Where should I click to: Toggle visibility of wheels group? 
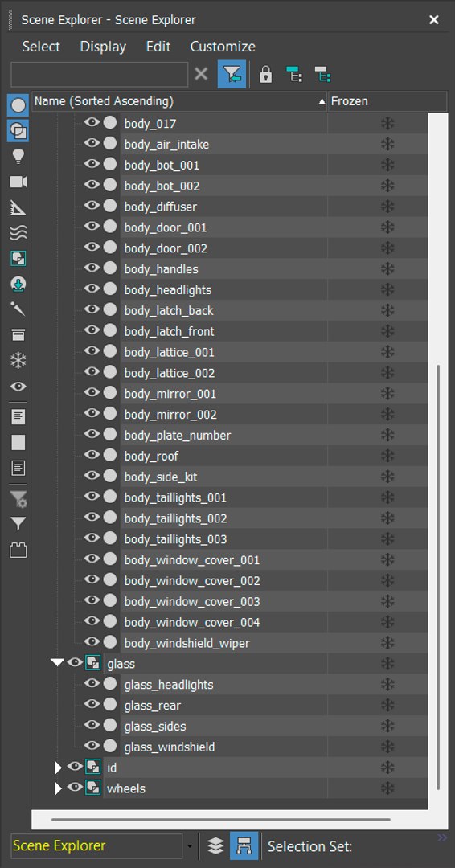tap(75, 787)
